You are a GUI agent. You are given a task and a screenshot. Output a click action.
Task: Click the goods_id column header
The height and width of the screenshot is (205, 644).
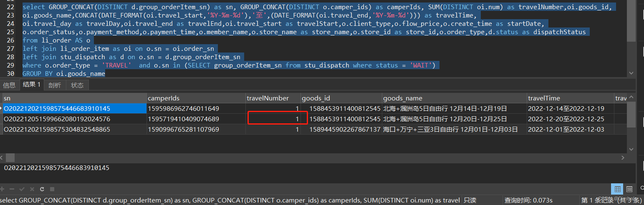(x=341, y=98)
